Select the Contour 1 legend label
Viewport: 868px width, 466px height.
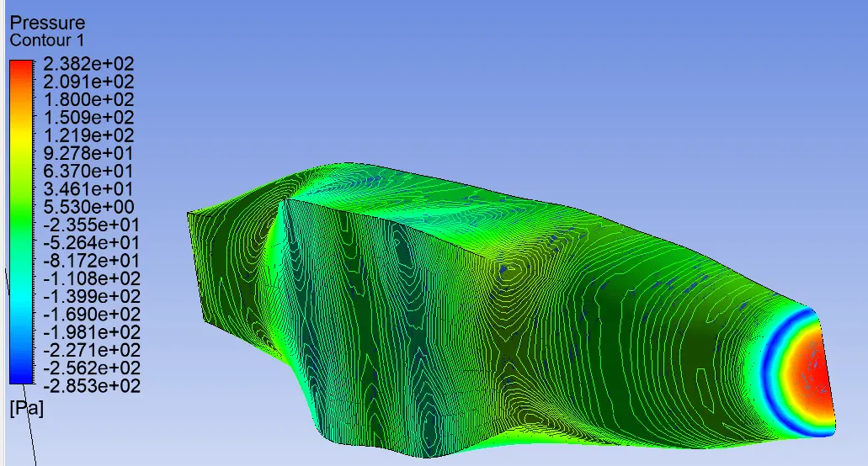coord(46,40)
